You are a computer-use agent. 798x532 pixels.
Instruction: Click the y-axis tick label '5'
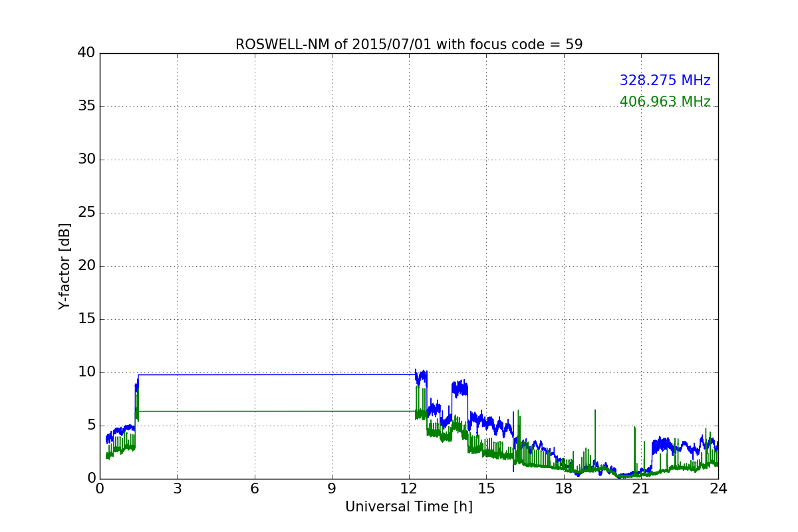coord(91,426)
